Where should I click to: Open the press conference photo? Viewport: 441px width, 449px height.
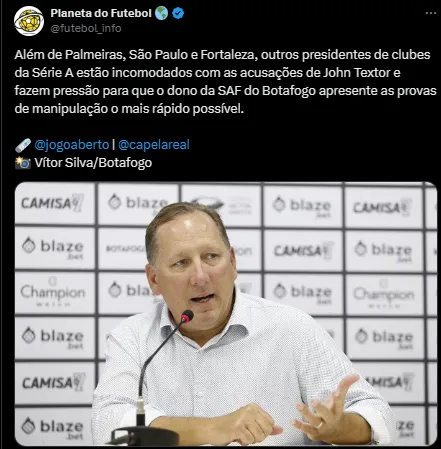226,314
